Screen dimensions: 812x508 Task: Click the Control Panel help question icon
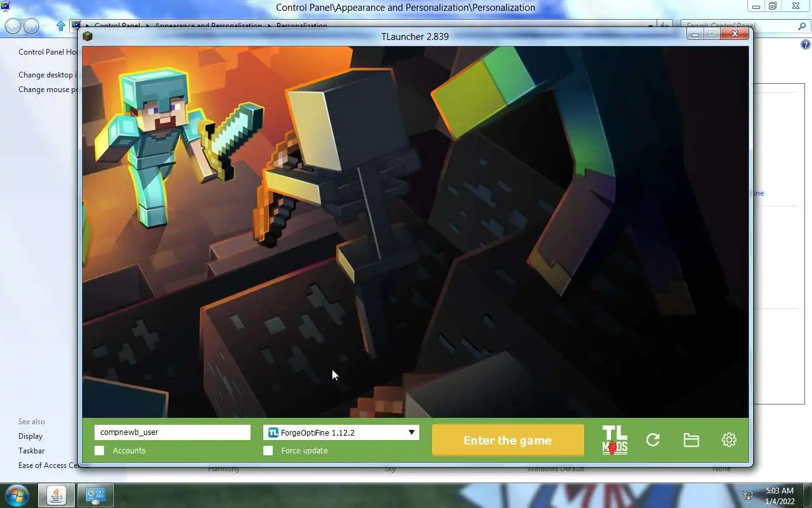806,45
